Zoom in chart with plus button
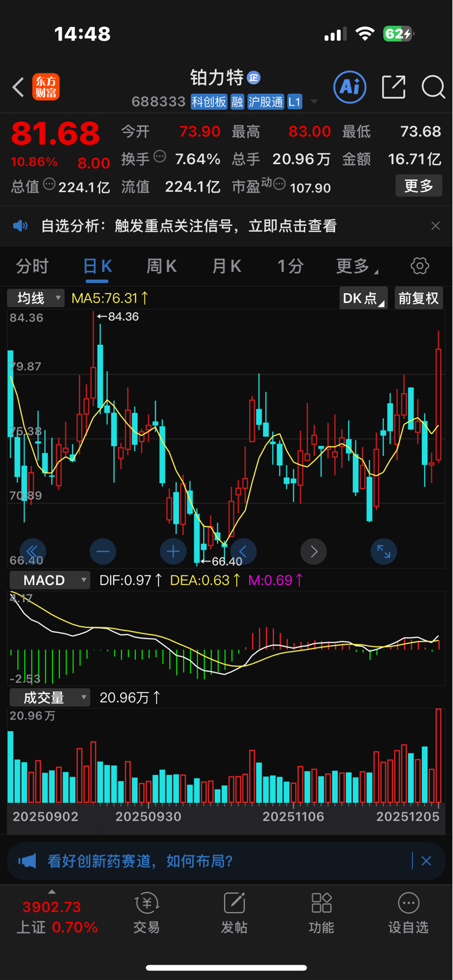Viewport: 453px width, 980px height. coord(173,552)
